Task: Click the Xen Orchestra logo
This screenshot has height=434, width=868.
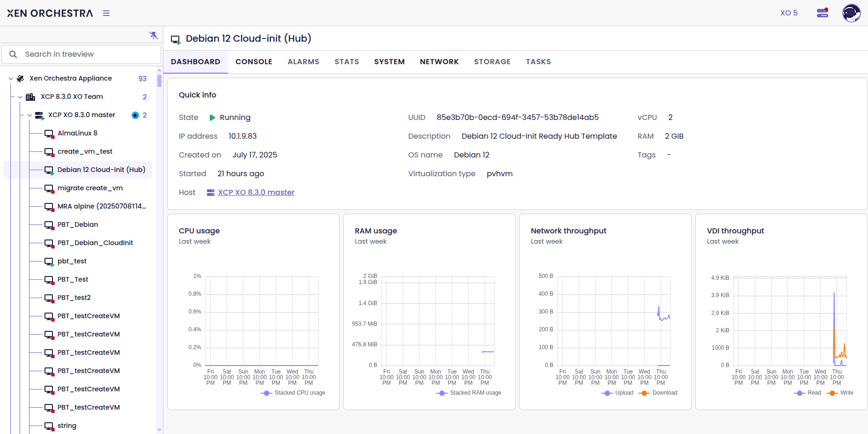Action: point(50,13)
